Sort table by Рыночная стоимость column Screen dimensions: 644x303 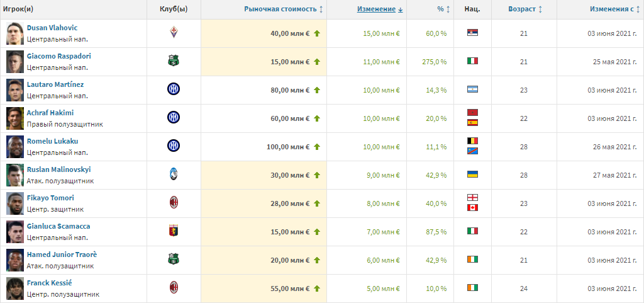[280, 9]
